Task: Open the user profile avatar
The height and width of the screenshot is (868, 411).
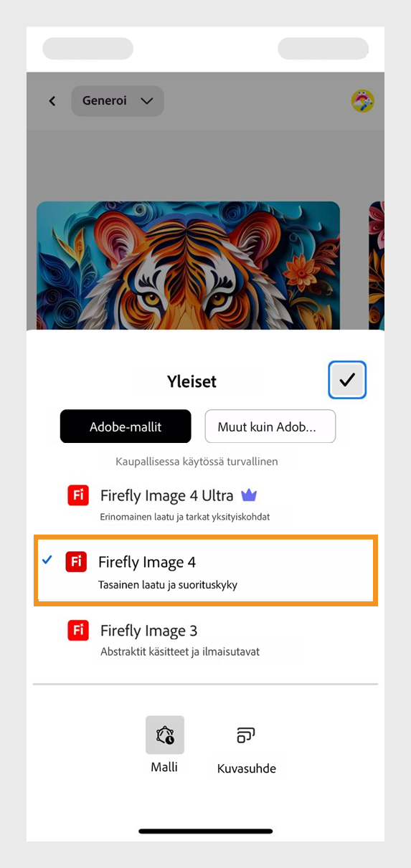Action: pyautogui.click(x=362, y=101)
